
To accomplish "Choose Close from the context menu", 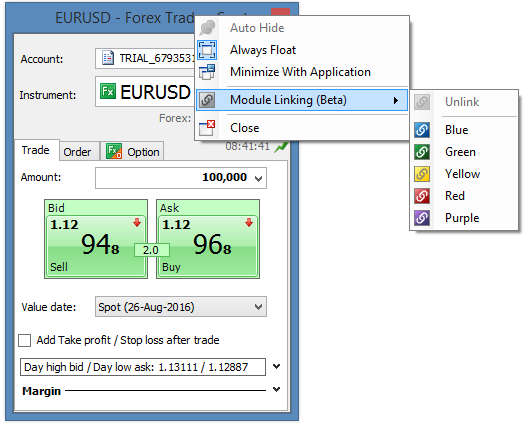I will (245, 128).
